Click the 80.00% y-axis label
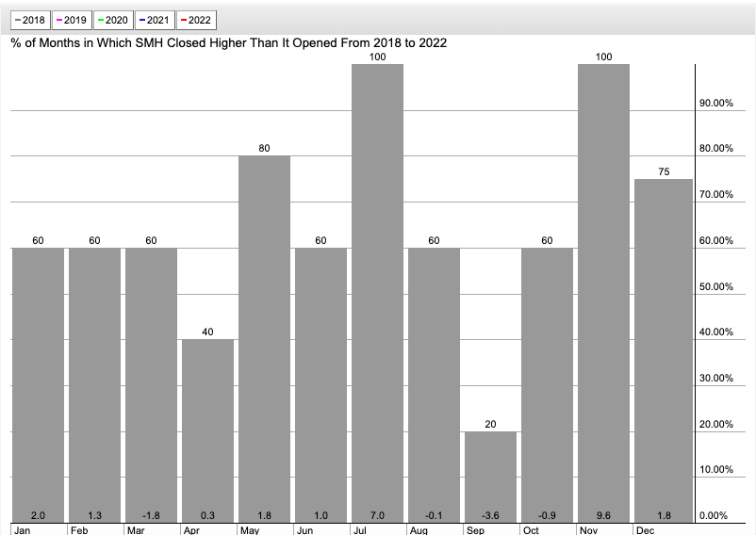Image resolution: width=756 pixels, height=535 pixels. [716, 148]
